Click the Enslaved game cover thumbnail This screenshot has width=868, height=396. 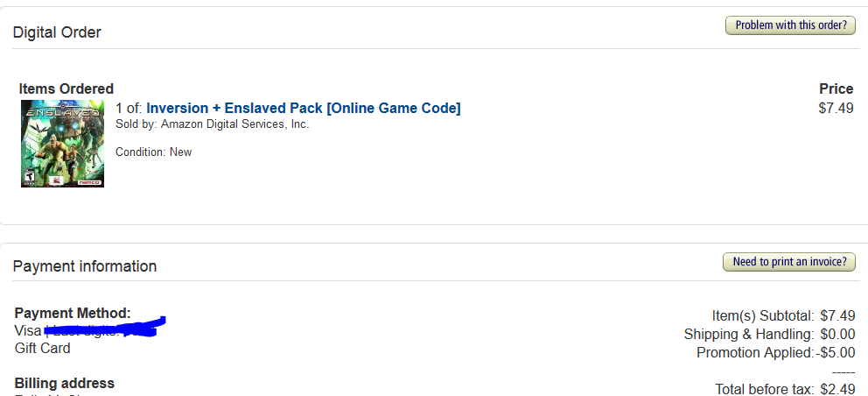tap(62, 144)
